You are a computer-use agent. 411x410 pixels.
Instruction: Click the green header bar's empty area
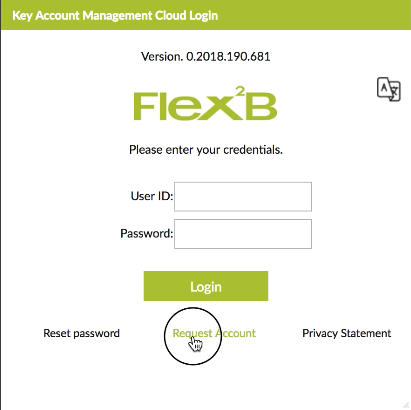313,15
